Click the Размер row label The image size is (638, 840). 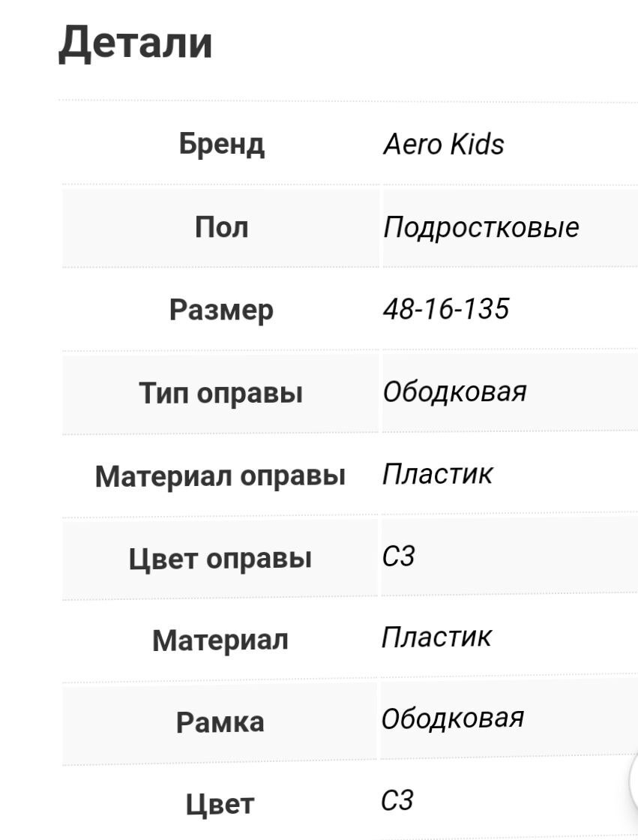[x=221, y=310]
